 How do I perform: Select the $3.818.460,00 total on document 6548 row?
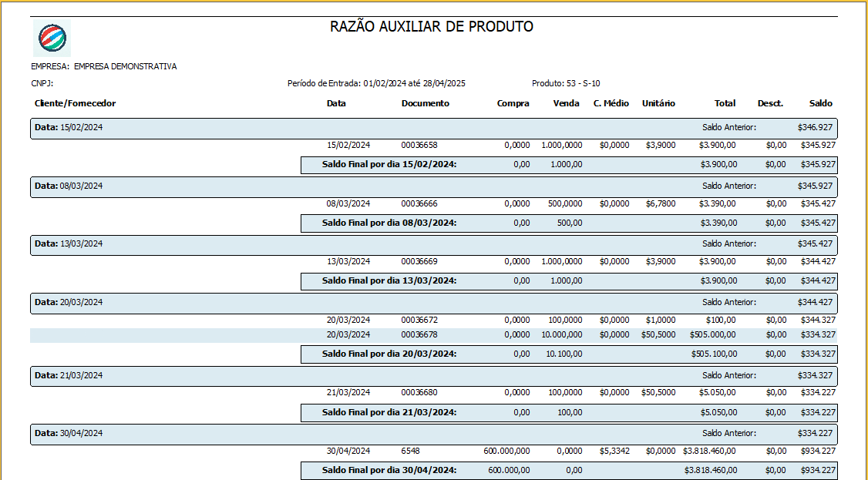click(x=709, y=451)
